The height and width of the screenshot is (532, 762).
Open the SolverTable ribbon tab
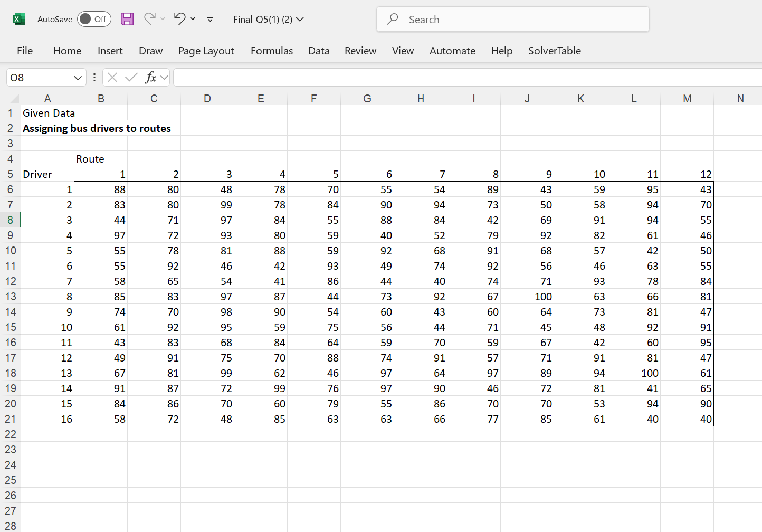(x=554, y=51)
